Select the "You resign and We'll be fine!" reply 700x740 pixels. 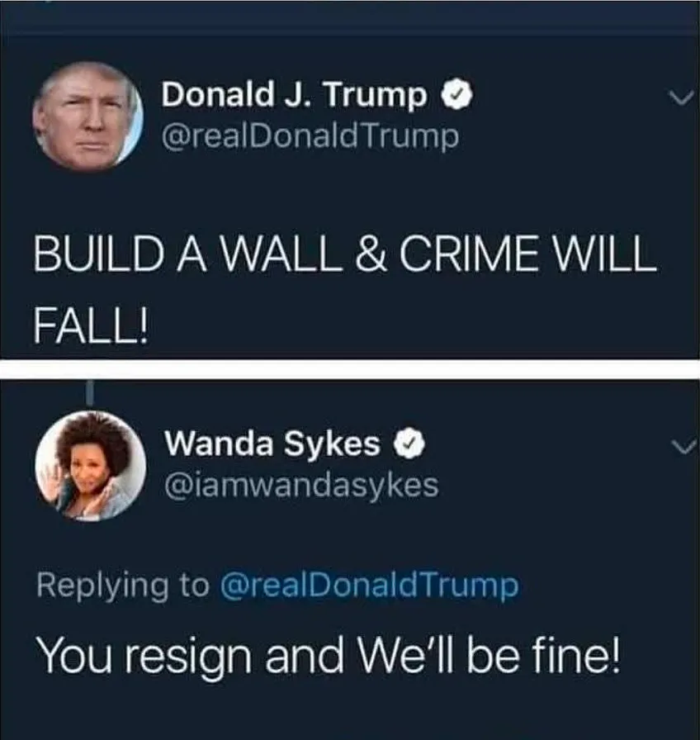(x=329, y=656)
